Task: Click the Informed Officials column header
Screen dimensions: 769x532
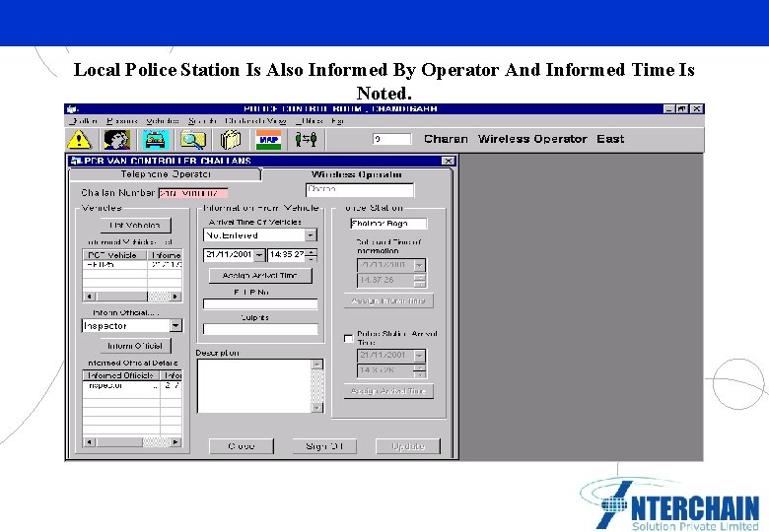Action: (121, 375)
